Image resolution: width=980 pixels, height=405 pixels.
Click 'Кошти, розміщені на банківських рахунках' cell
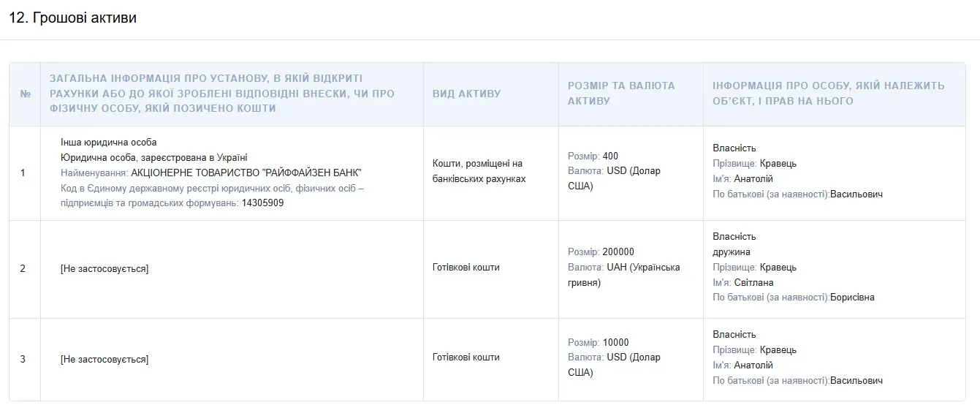(479, 171)
